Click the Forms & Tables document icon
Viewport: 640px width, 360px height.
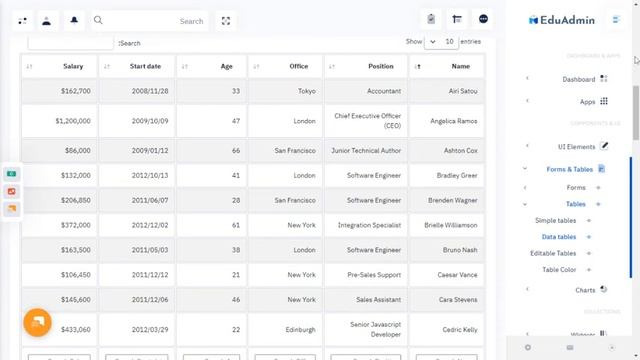coord(601,169)
